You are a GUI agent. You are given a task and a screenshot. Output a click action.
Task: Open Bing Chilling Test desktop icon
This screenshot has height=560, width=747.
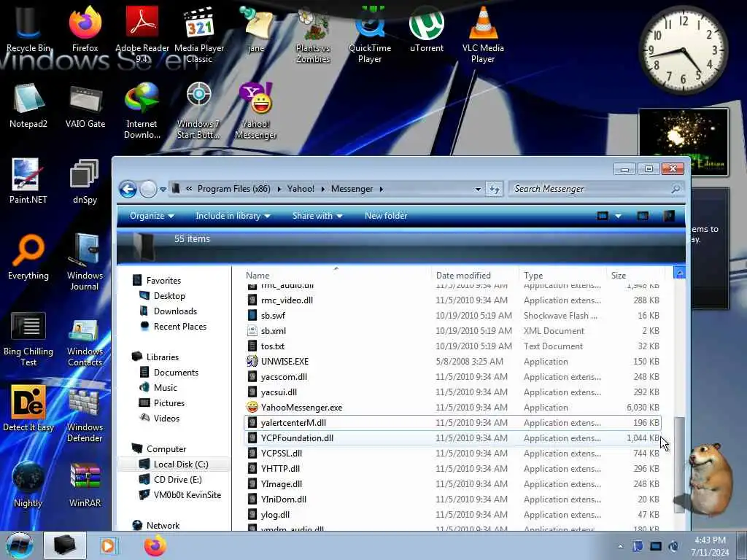(28, 338)
